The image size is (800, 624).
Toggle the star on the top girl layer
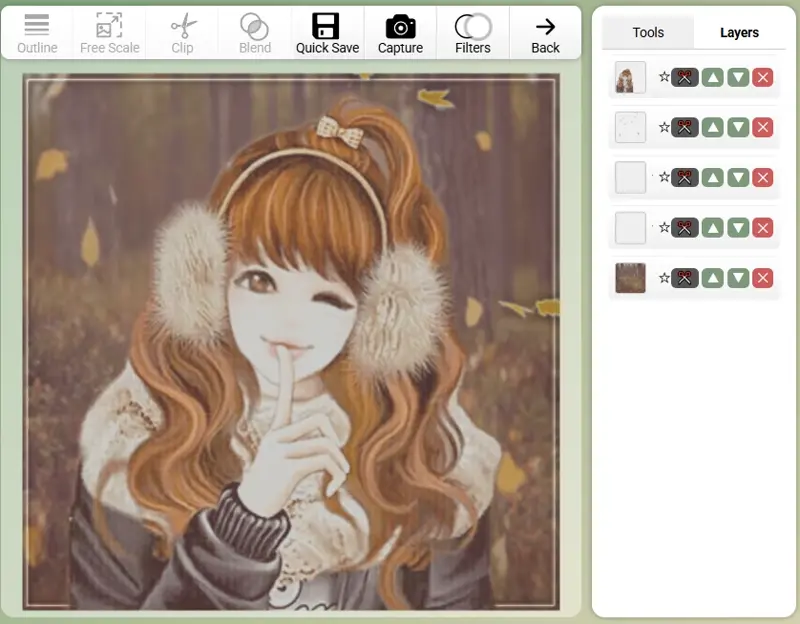pos(664,77)
